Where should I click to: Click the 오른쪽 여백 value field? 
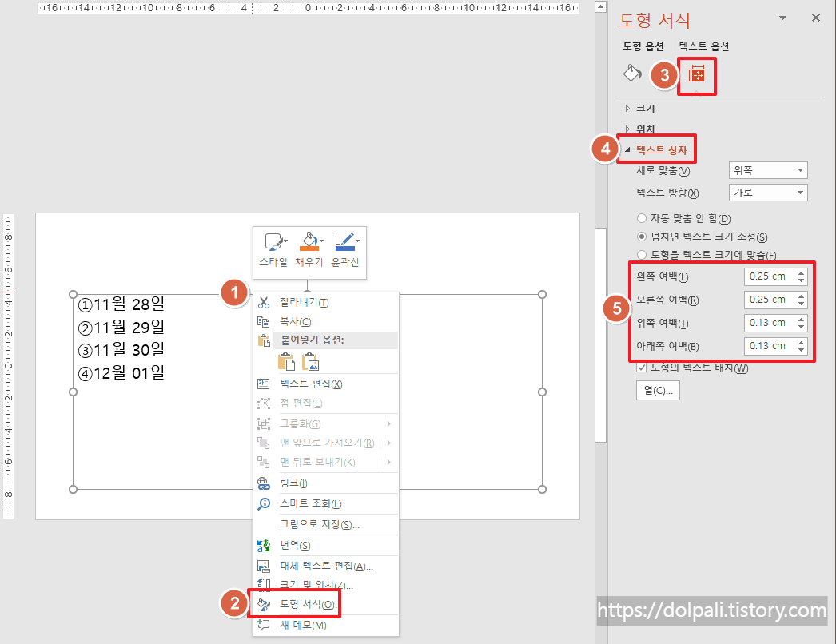770,300
